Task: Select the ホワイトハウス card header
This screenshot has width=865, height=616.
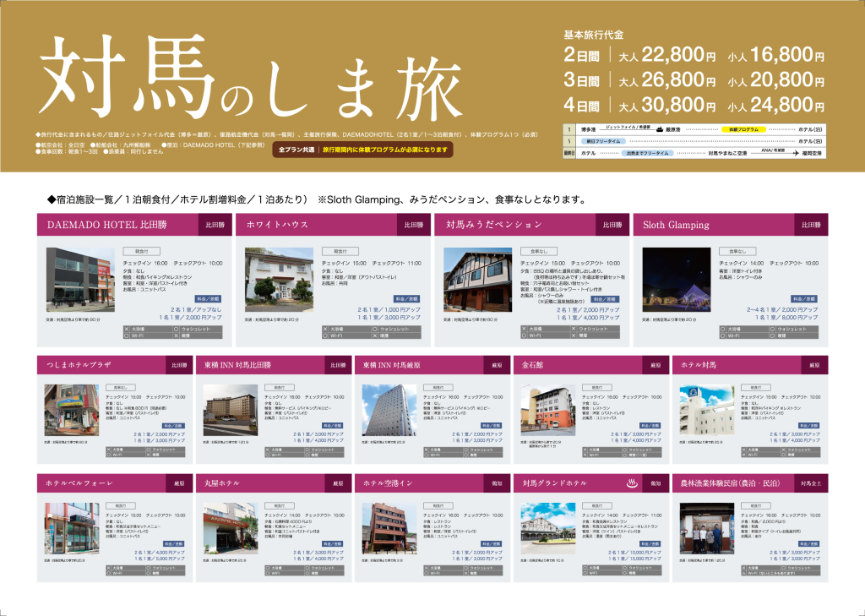Action: pyautogui.click(x=333, y=225)
